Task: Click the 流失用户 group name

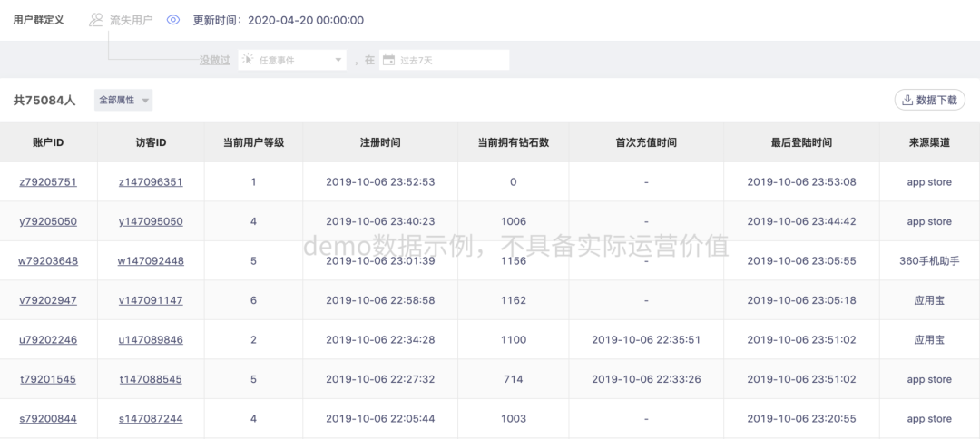Action: pos(132,20)
